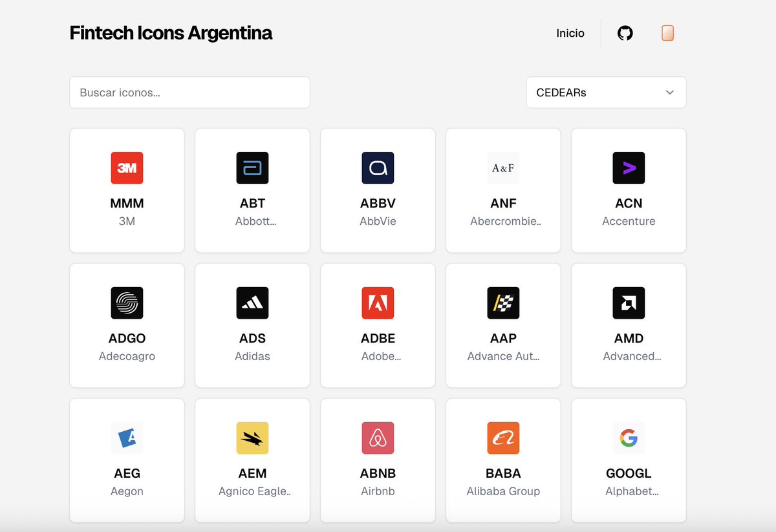Select the orange Alibaba logo icon

(x=503, y=438)
